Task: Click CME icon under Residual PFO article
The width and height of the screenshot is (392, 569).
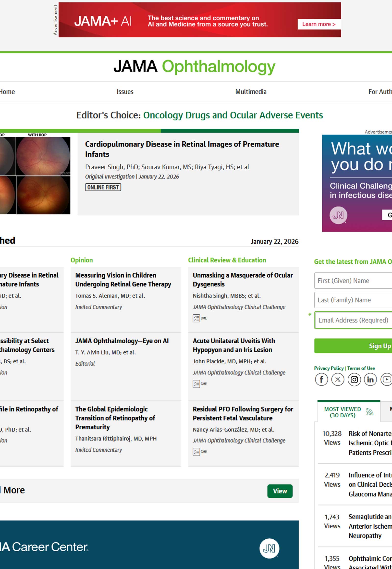Action: [199, 452]
